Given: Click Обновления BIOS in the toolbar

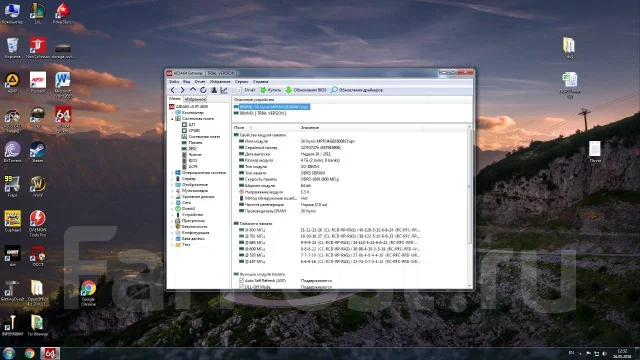Looking at the screenshot, I should 306,90.
